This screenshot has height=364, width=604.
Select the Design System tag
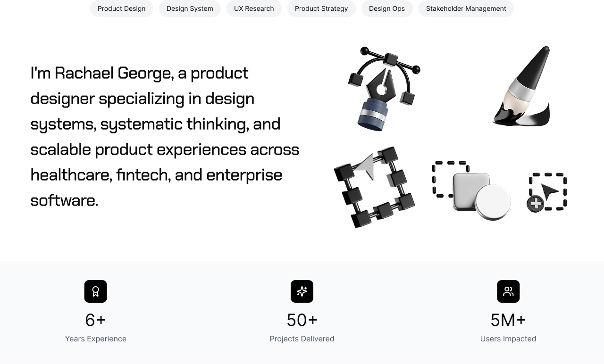190,8
